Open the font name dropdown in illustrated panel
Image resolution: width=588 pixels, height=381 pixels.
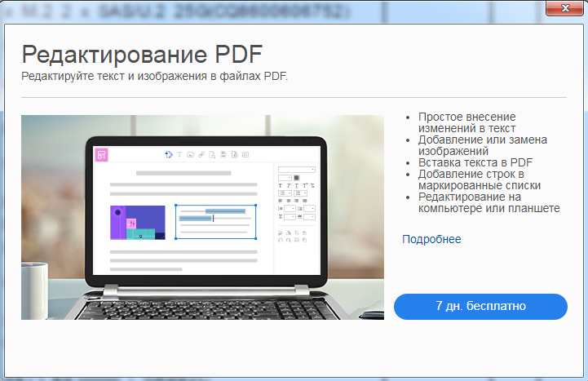click(296, 169)
